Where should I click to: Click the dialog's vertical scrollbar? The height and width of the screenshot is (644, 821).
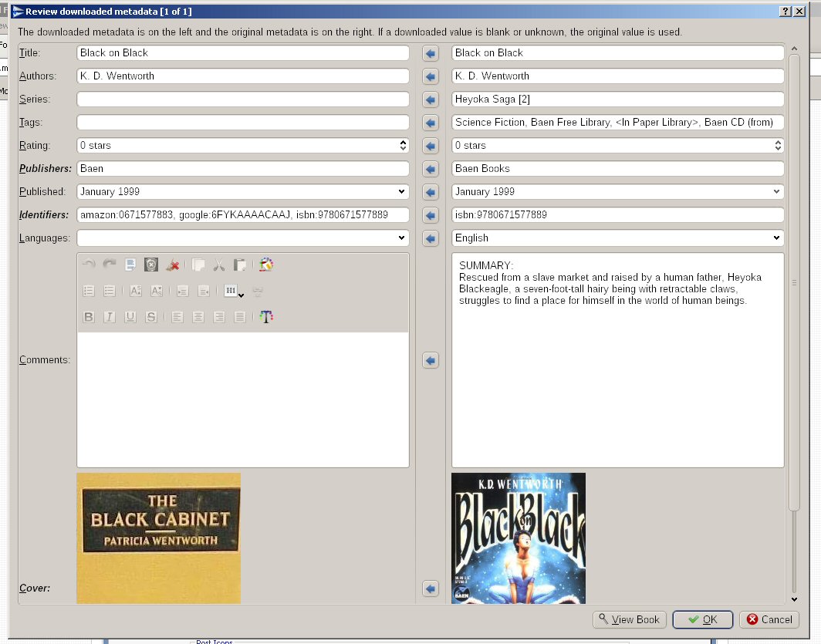click(794, 282)
